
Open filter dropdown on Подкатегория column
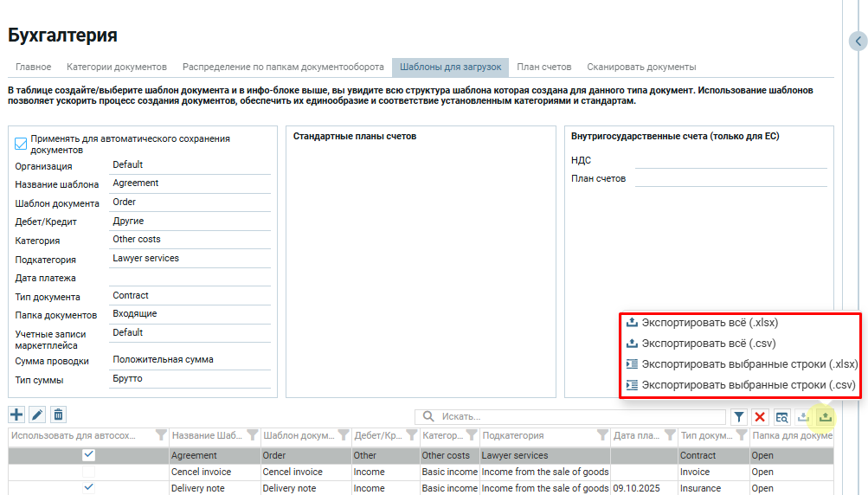click(601, 435)
